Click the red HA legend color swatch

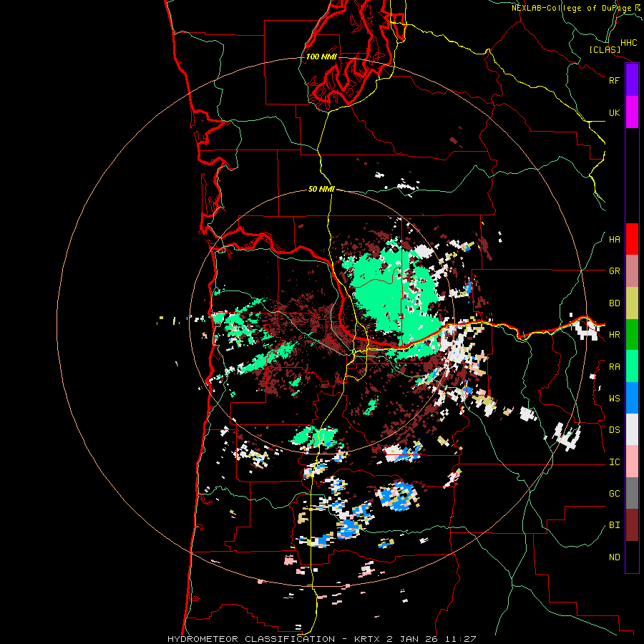coord(632,239)
